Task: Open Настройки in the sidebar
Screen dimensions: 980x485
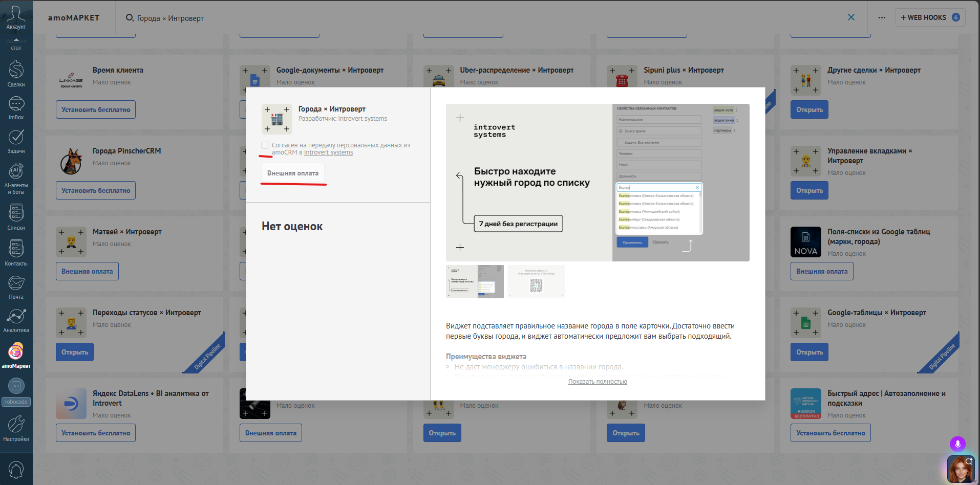Action: [16, 428]
